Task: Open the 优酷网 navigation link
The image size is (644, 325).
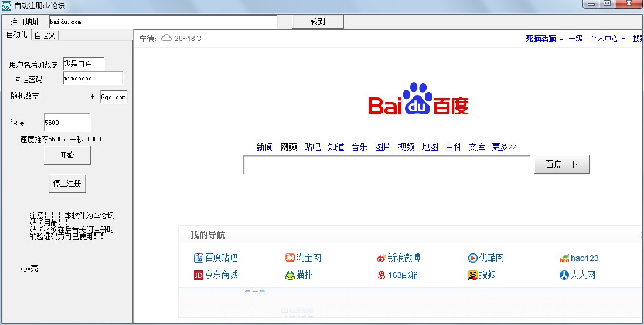Action: [x=491, y=258]
